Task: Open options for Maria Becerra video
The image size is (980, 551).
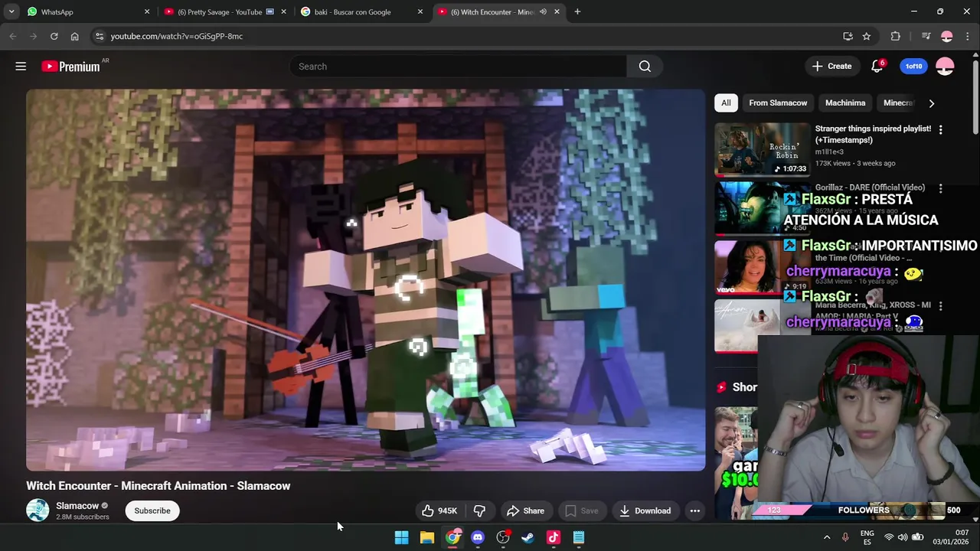Action: coord(941,306)
